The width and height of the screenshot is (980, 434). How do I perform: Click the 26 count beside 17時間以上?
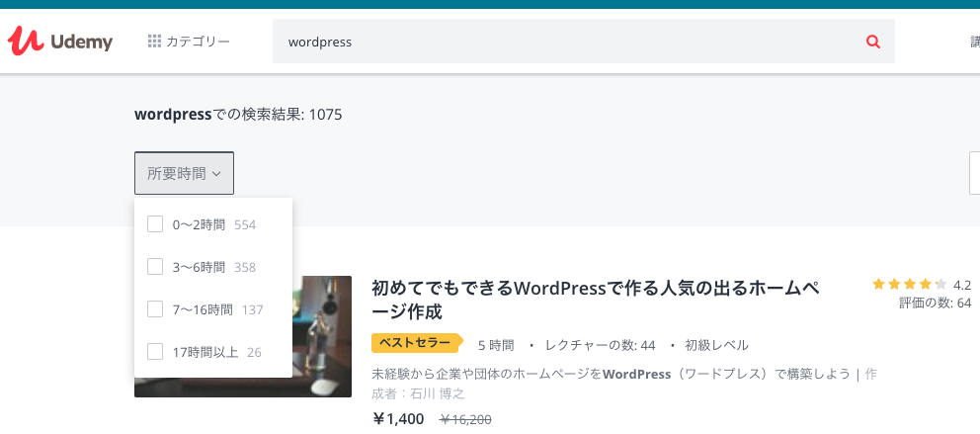point(254,352)
